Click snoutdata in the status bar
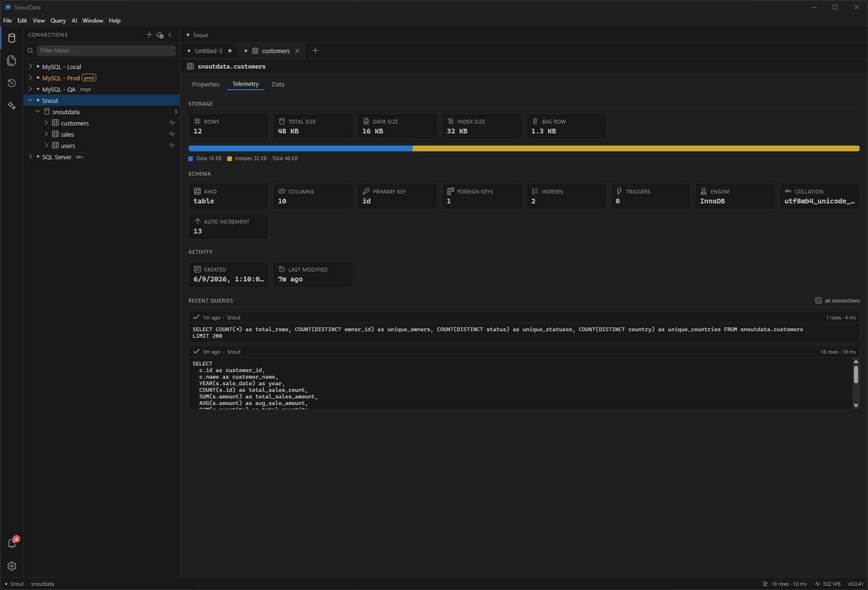 pos(43,584)
